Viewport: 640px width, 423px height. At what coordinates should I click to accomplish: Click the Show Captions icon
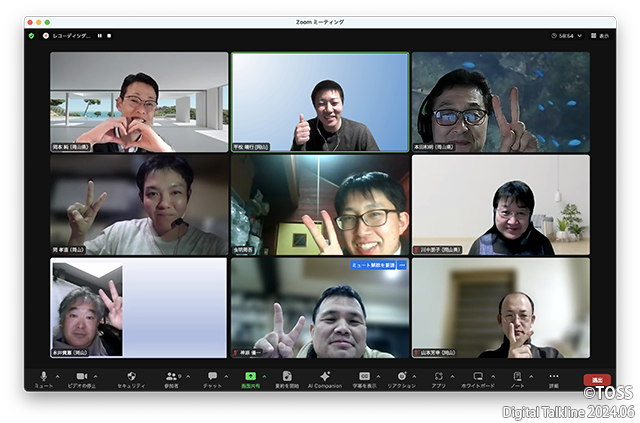tap(364, 376)
